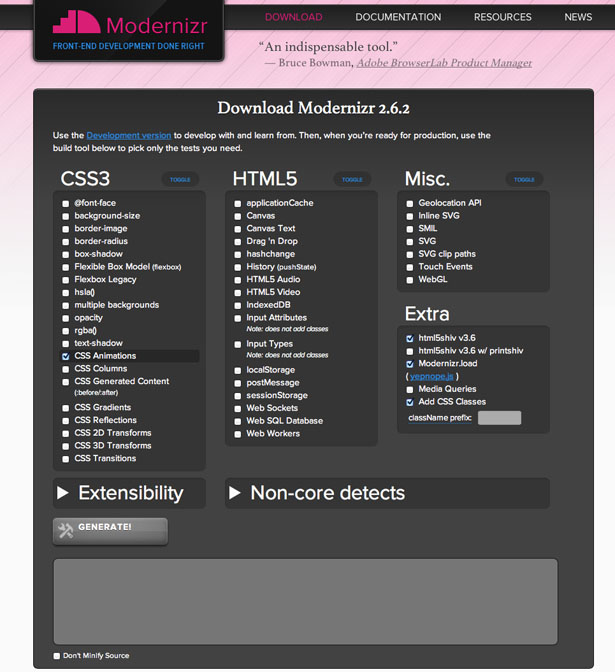
Task: Click the yepnope.js link
Action: 432,376
